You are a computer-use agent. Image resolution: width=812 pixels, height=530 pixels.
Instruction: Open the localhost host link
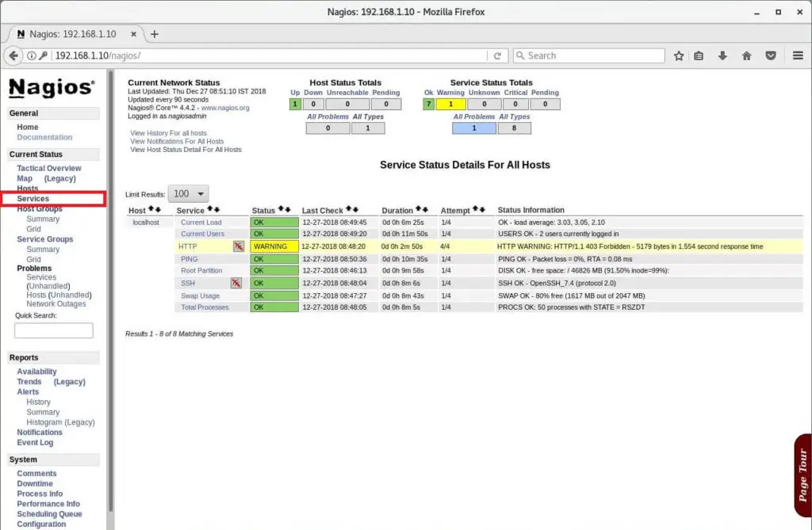click(146, 223)
